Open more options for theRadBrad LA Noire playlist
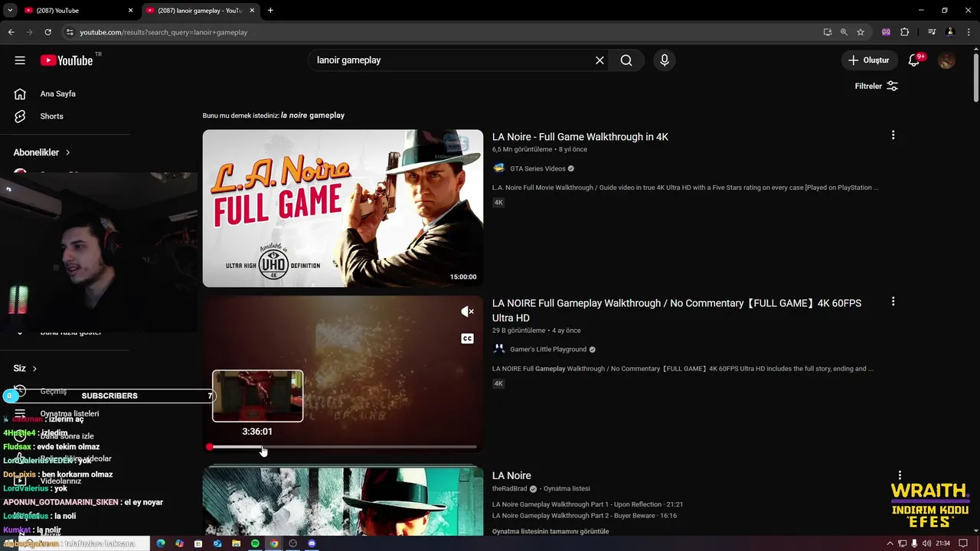The height and width of the screenshot is (551, 980). (x=900, y=475)
